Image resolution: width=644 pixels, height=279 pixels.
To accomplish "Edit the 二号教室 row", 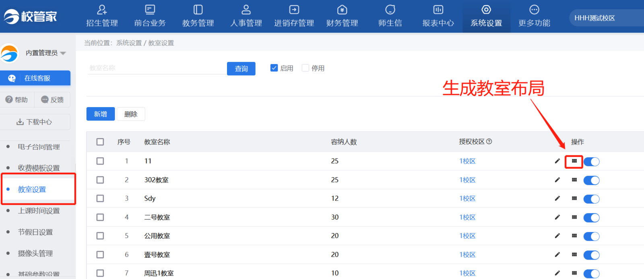I will 557,217.
